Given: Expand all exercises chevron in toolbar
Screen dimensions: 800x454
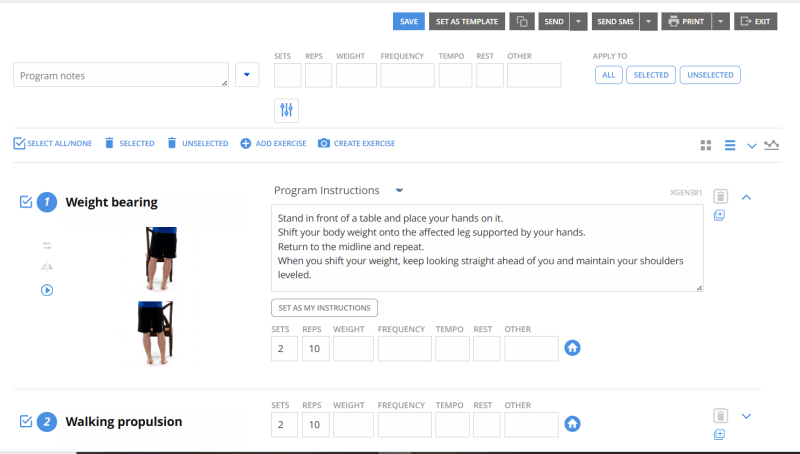Looking at the screenshot, I should pos(752,146).
